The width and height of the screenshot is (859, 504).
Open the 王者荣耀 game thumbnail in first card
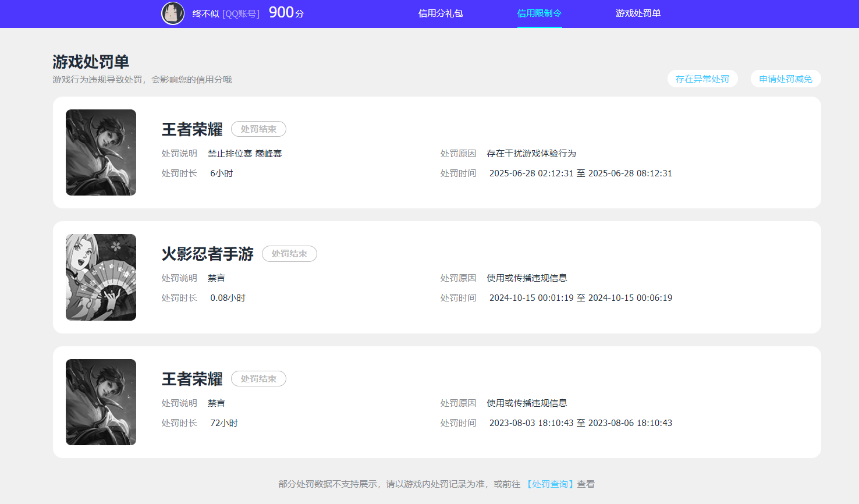(x=101, y=152)
